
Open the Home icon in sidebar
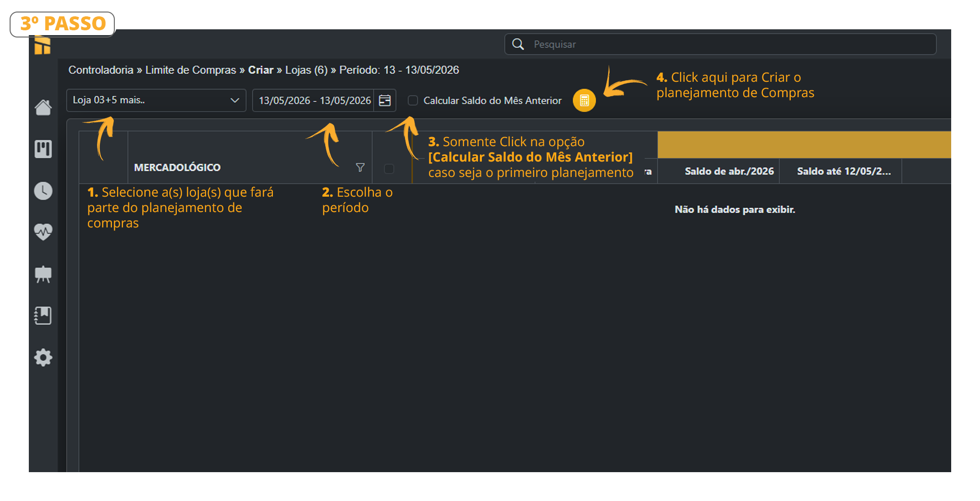pos(43,107)
